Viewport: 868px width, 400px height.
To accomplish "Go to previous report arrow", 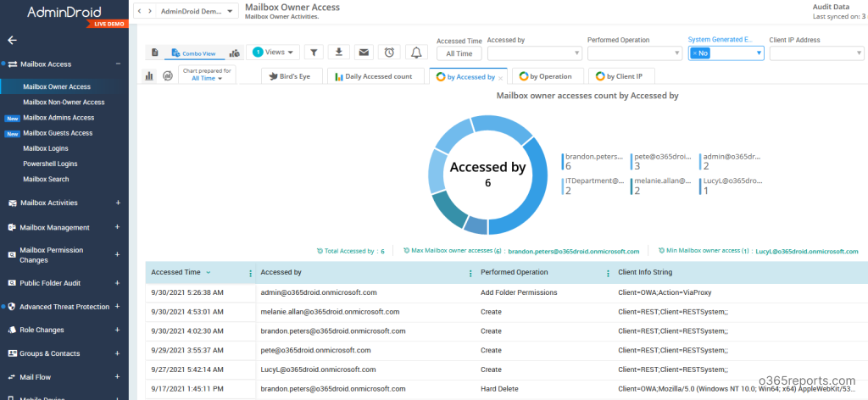I will 140,11.
